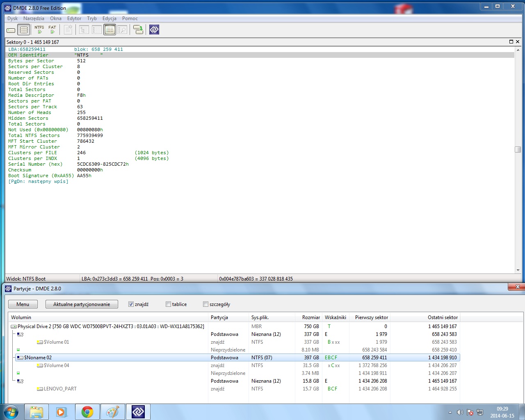Open the Windows Start menu
This screenshot has height=420, width=525.
pyautogui.click(x=11, y=412)
